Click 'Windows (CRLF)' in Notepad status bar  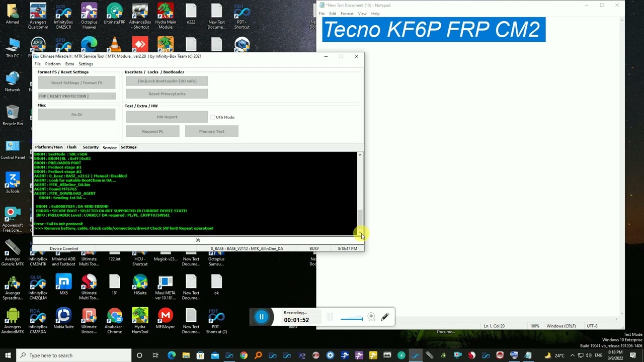click(x=561, y=326)
